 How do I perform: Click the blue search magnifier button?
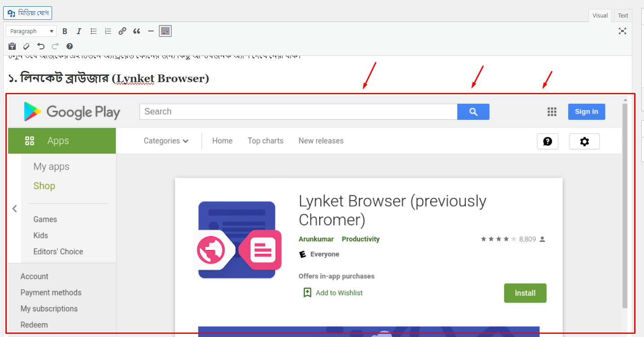click(x=473, y=112)
